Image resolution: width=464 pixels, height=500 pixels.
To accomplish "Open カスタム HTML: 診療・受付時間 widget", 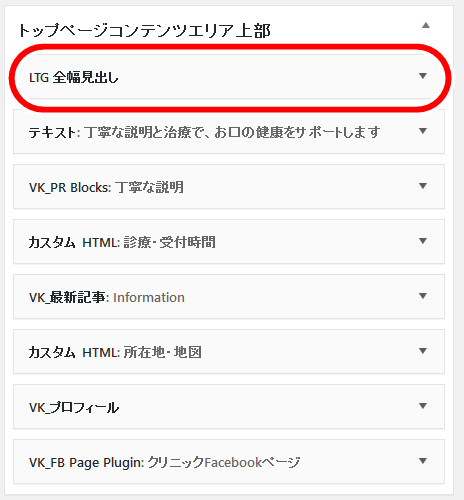I will pyautogui.click(x=229, y=242).
